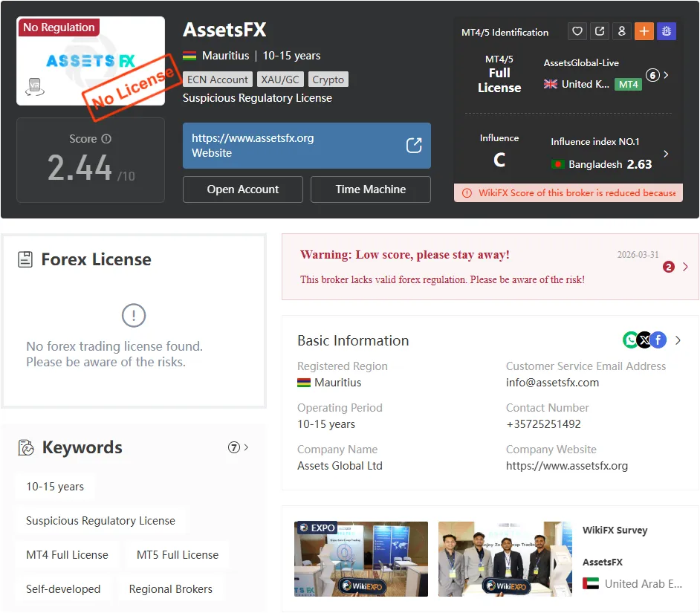This screenshot has height=613, width=700.
Task: Click the info icon next to Score
Action: click(106, 139)
